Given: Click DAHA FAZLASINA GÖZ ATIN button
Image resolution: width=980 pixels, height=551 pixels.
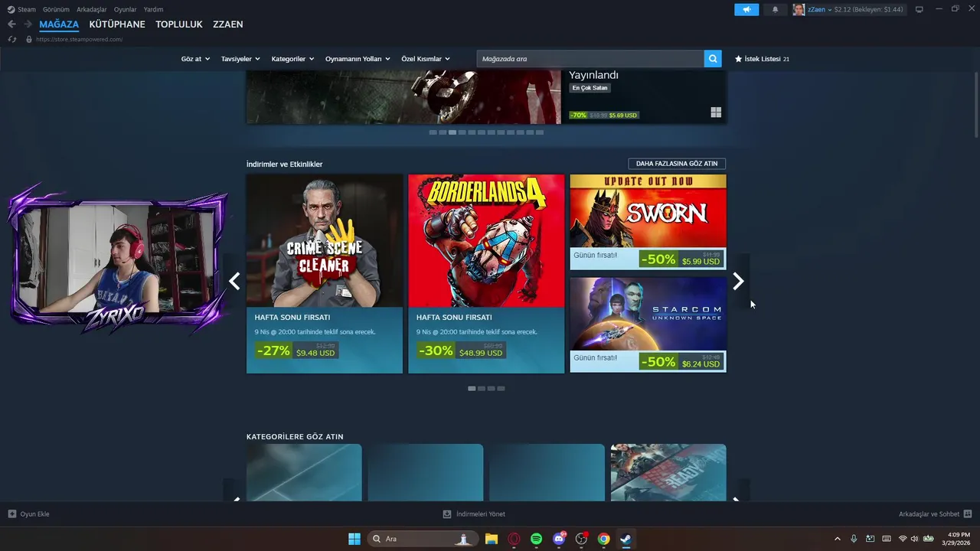Looking at the screenshot, I should pos(677,164).
